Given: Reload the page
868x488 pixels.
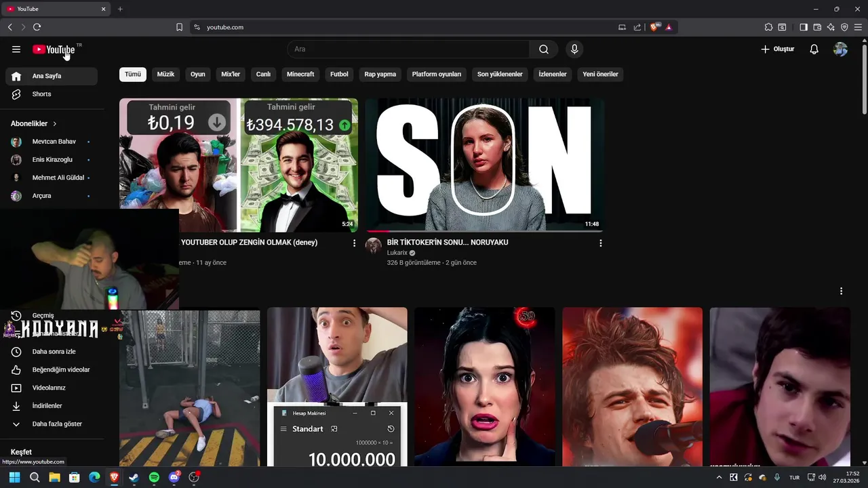Looking at the screenshot, I should coord(37,27).
